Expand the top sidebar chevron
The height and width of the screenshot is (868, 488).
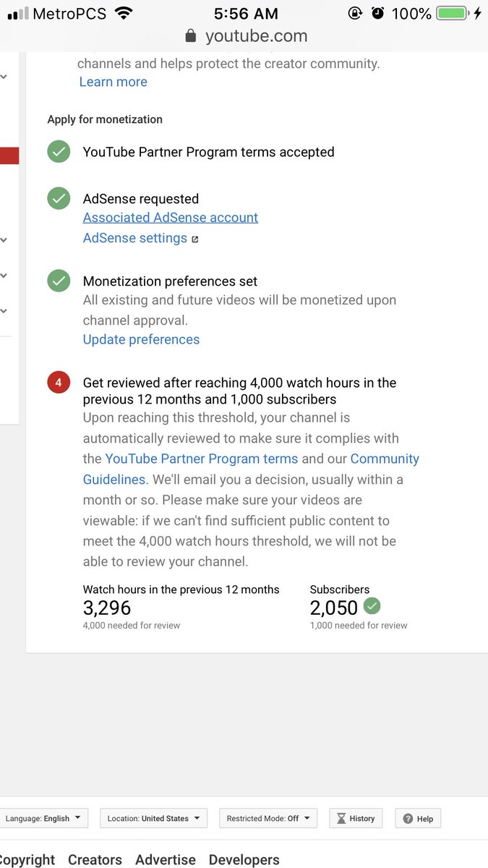click(4, 76)
